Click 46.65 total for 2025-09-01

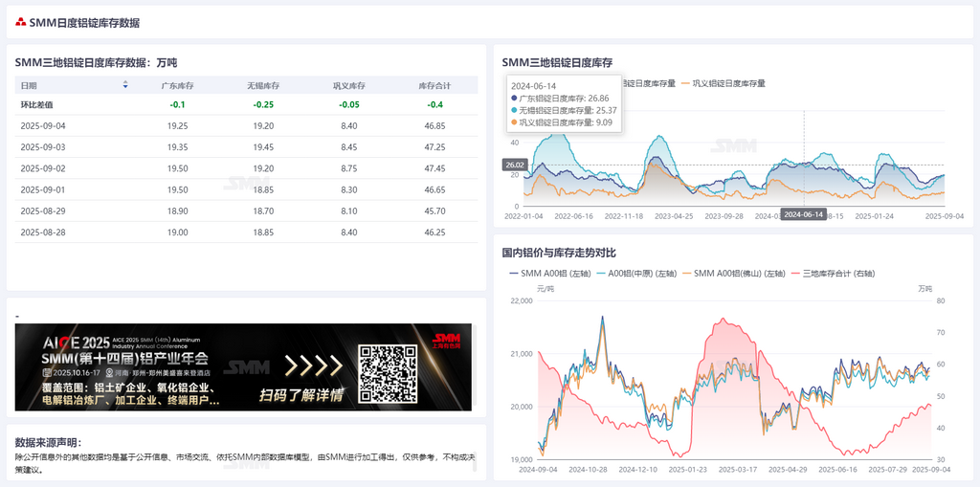click(x=434, y=189)
